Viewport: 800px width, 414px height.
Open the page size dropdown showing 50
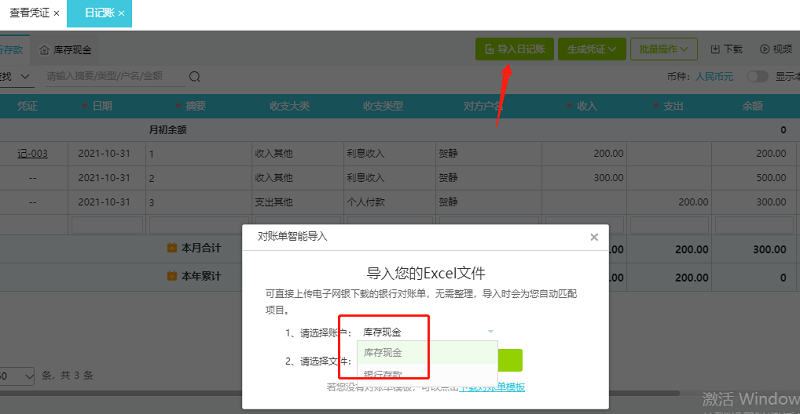(x=16, y=376)
